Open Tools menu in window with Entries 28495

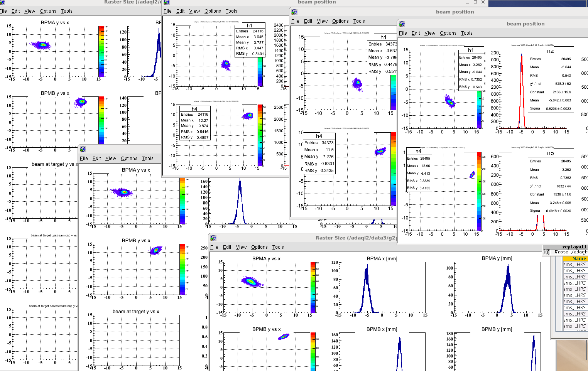(467, 33)
